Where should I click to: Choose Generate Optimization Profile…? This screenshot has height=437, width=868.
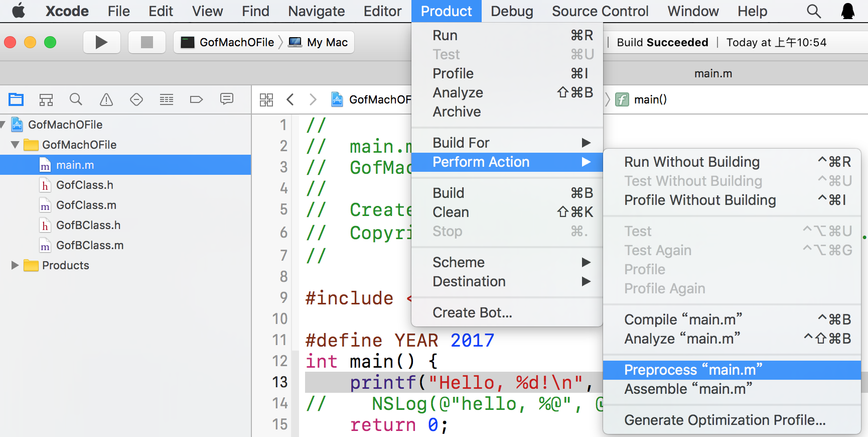[732, 420]
